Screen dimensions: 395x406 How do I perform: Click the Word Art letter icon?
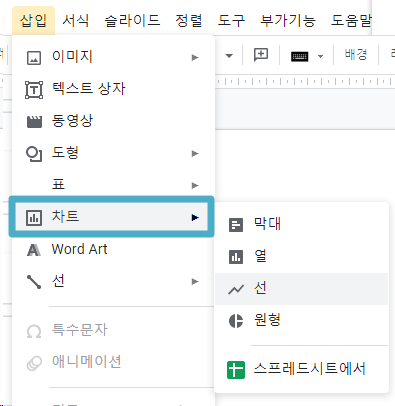click(34, 250)
